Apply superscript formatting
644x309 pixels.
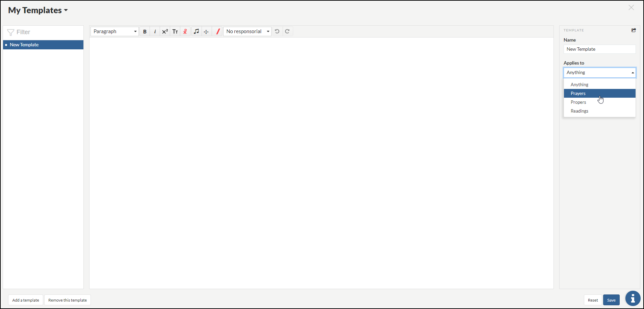click(x=165, y=31)
